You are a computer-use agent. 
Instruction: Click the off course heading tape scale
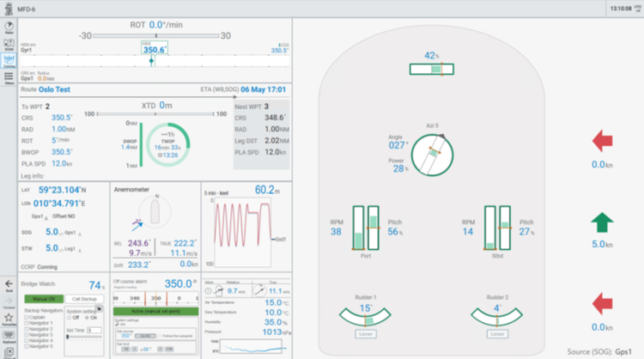pyautogui.click(x=155, y=299)
